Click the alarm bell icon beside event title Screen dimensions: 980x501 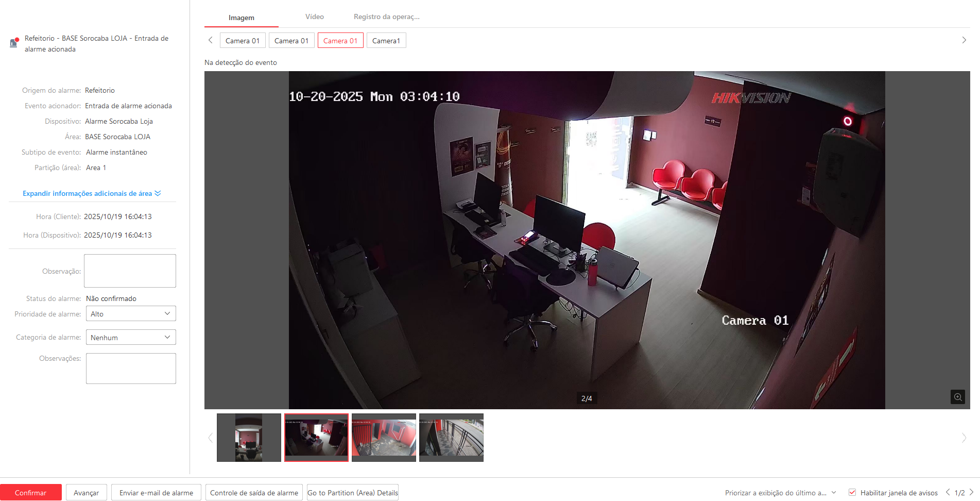[14, 43]
